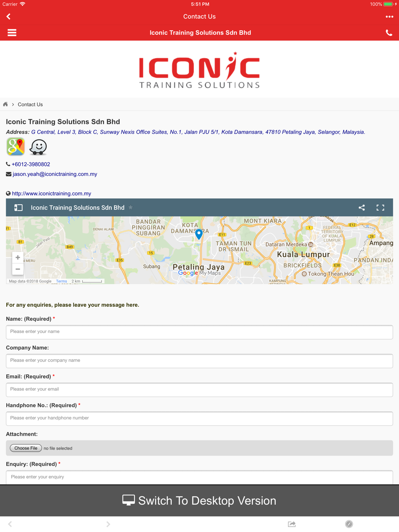Click the 'MONT KIARA' map label

point(263,221)
